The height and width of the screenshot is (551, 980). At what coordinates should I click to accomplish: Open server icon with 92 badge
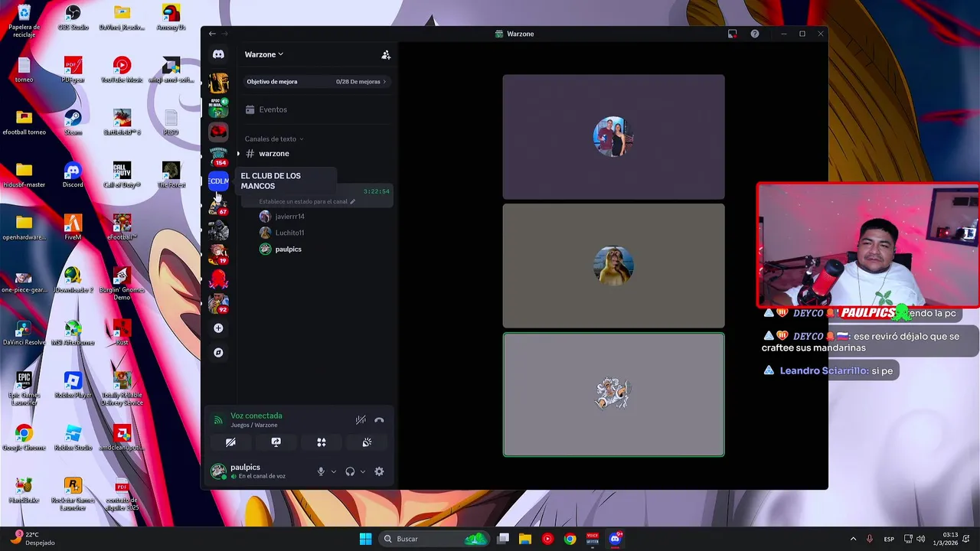coord(218,303)
